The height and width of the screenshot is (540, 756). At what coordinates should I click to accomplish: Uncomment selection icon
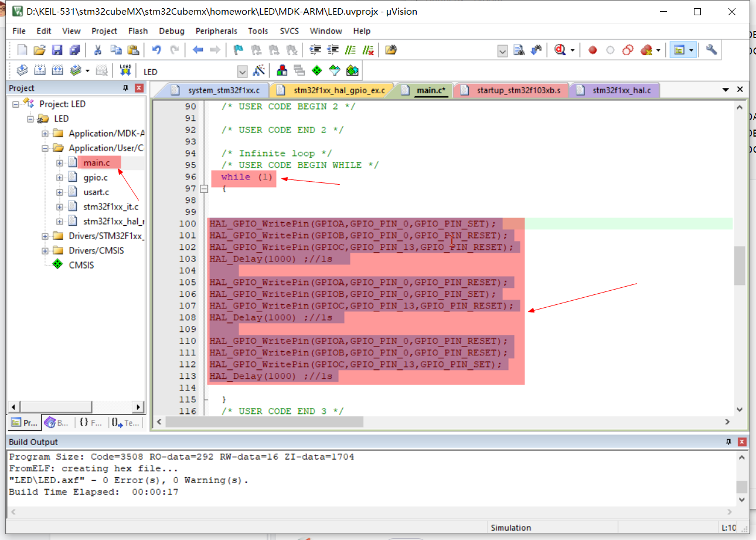368,50
